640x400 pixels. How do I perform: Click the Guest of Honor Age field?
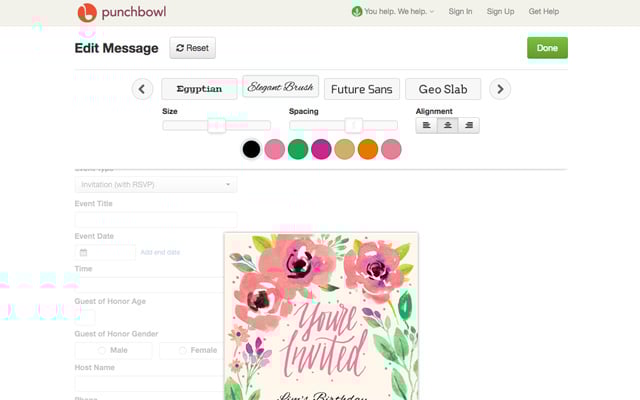point(85,317)
